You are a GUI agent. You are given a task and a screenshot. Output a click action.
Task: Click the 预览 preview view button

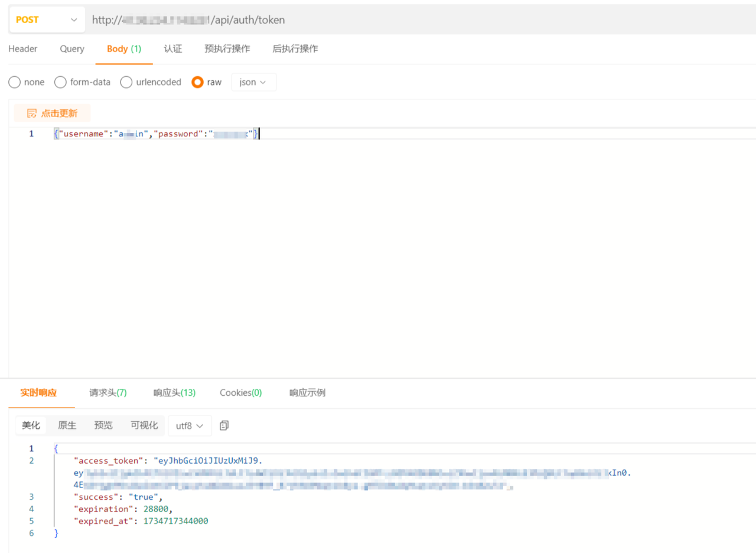pos(103,425)
